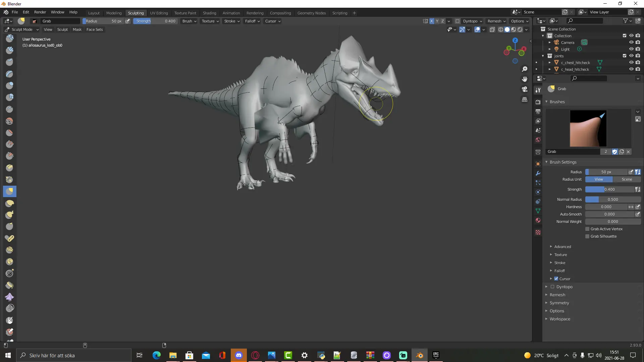Add a new workspace with plus button
Screen dimensions: 644x362
click(354, 13)
